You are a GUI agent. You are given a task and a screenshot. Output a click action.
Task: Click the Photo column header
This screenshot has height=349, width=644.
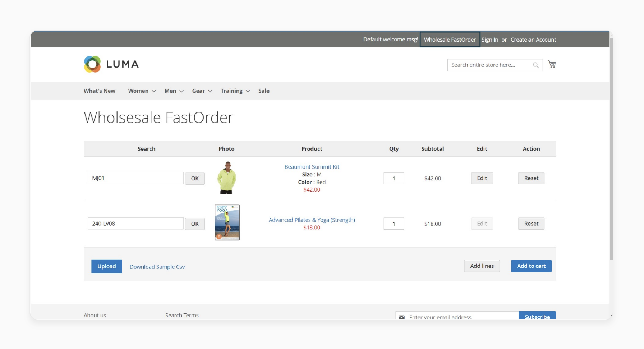[x=226, y=149]
